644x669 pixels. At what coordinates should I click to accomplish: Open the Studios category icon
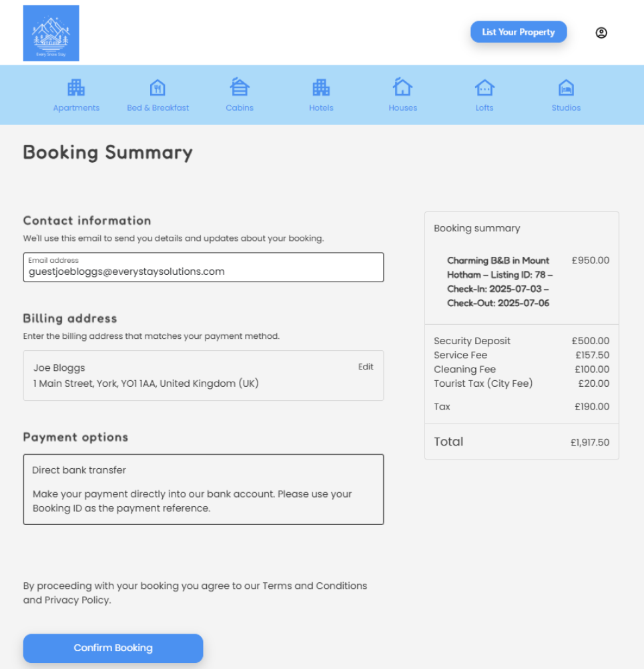click(x=566, y=87)
